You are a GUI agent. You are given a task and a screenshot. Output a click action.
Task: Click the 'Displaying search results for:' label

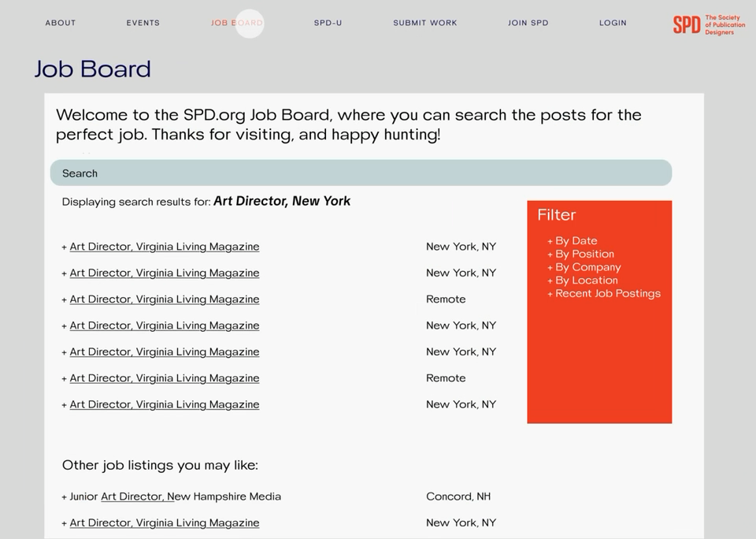click(x=136, y=202)
